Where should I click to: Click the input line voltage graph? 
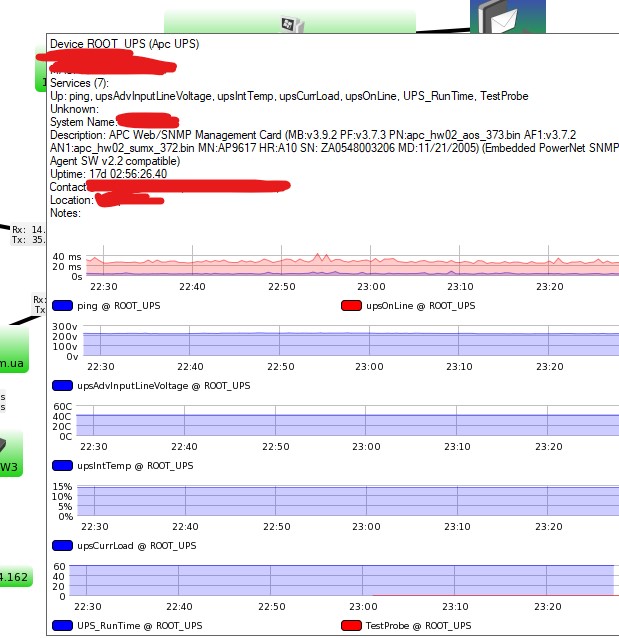351,341
